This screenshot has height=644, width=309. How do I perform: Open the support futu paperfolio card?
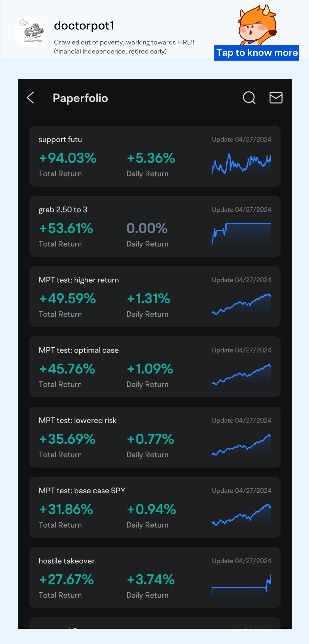154,156
